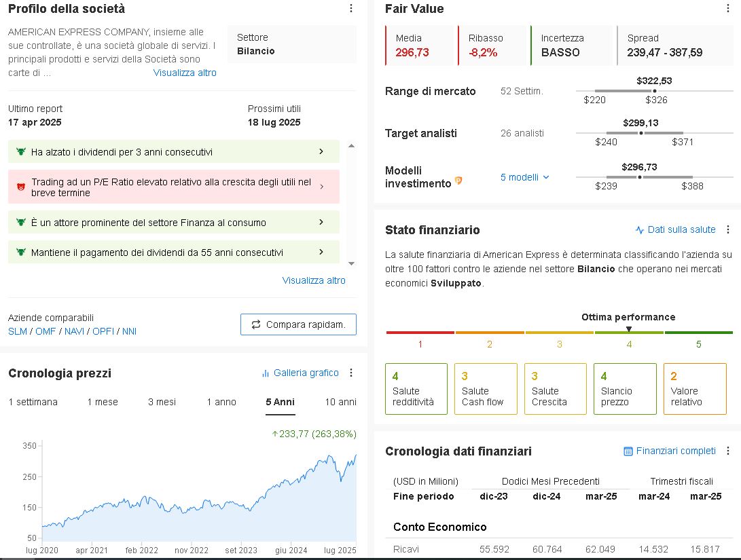Click the Media 296,73 fair value box
This screenshot has width=741, height=560.
418,45
